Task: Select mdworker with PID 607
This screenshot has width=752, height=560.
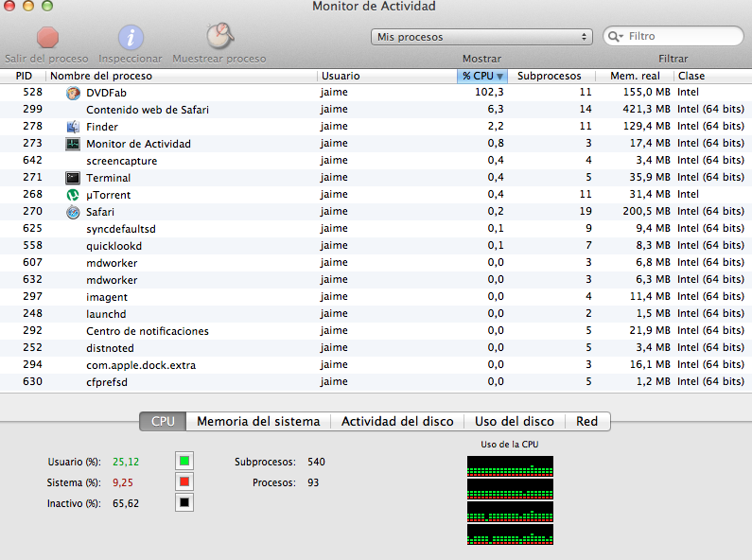Action: tap(376, 263)
